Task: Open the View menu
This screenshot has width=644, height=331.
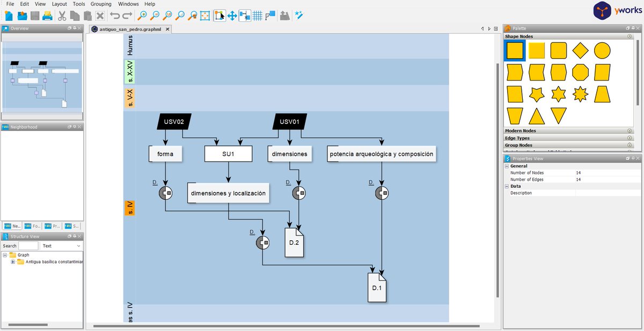Action: click(40, 4)
